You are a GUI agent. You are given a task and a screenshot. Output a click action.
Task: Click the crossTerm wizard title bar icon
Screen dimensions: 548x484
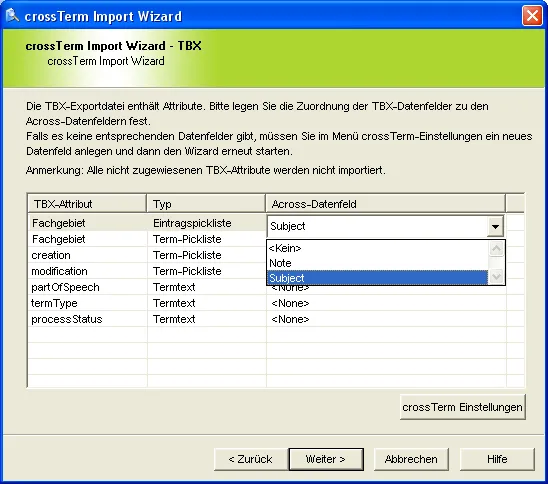13,15
